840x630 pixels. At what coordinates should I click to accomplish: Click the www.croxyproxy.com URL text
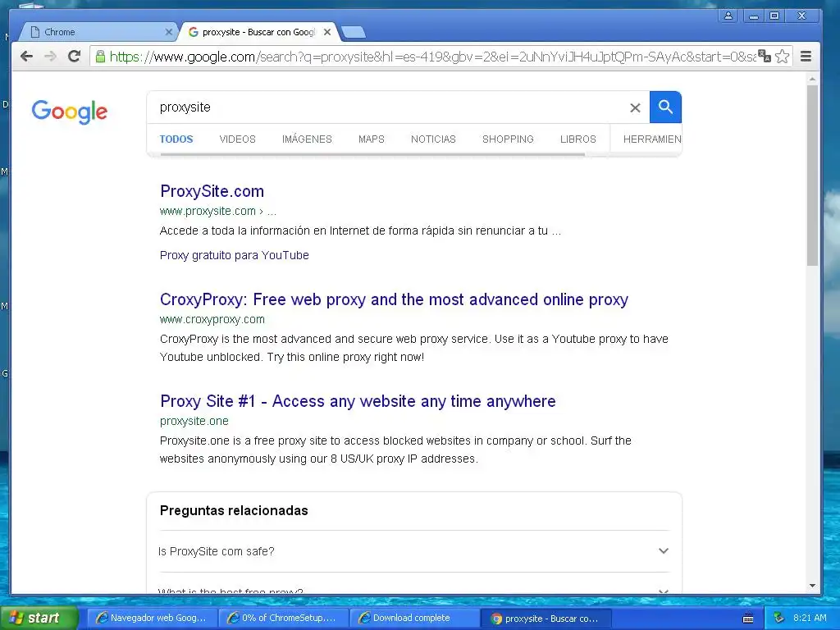click(212, 319)
